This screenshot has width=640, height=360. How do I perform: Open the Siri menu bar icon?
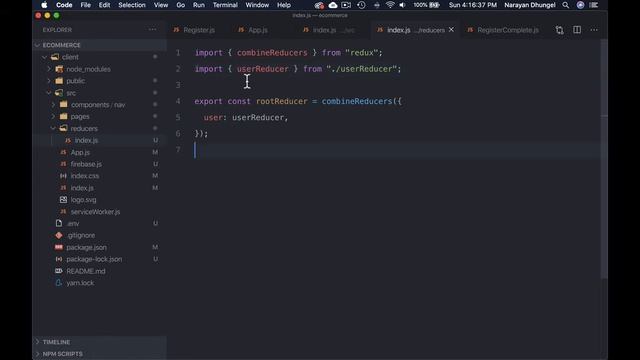pyautogui.click(x=580, y=5)
